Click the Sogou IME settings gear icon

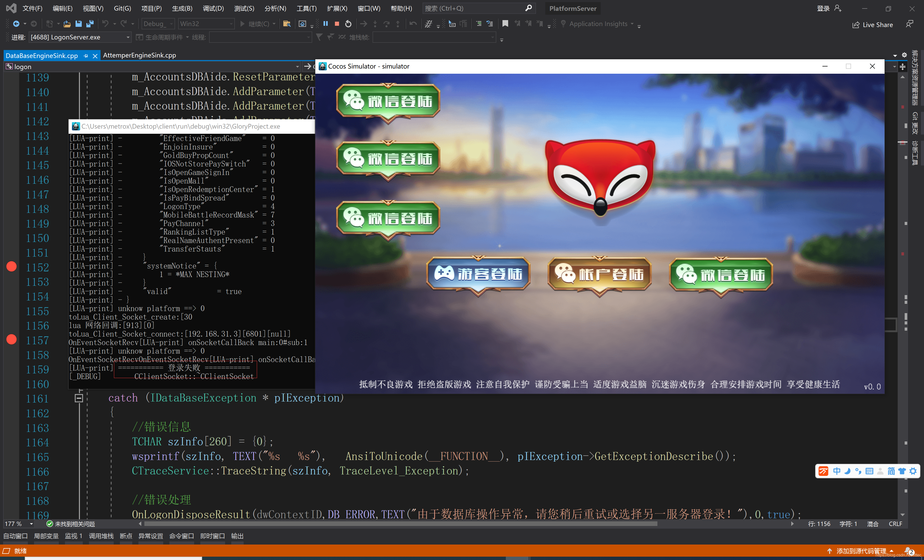point(913,471)
